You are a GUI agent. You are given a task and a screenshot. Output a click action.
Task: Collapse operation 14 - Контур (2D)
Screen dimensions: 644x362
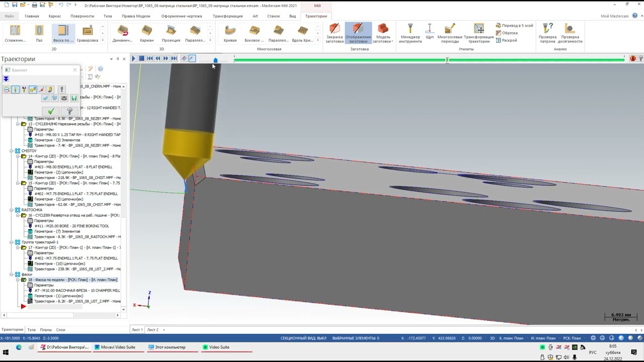(x=18, y=156)
